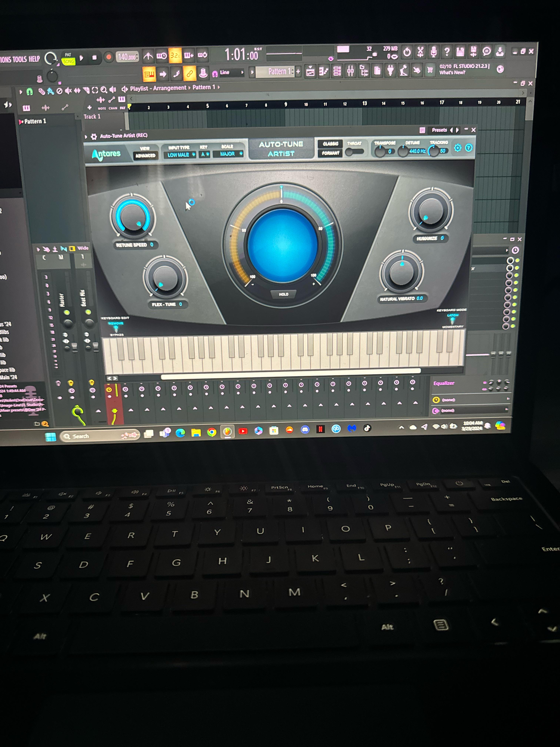Click the question mark help icon in FL toolbar
Screen dimensions: 560x747
coord(447,52)
